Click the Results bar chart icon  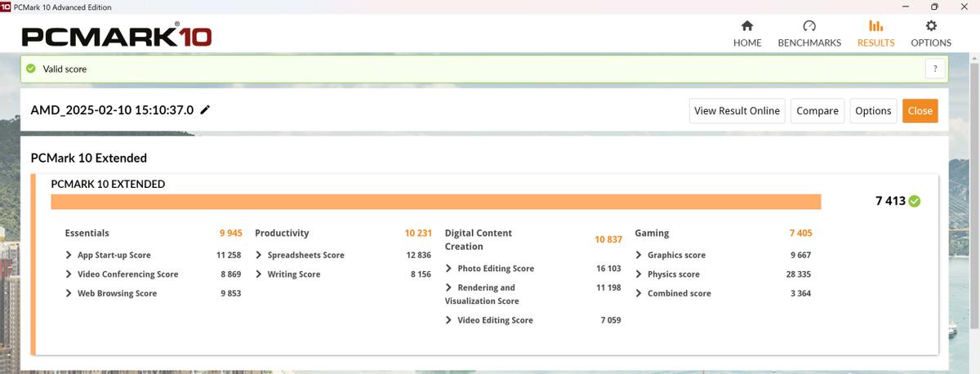point(875,26)
